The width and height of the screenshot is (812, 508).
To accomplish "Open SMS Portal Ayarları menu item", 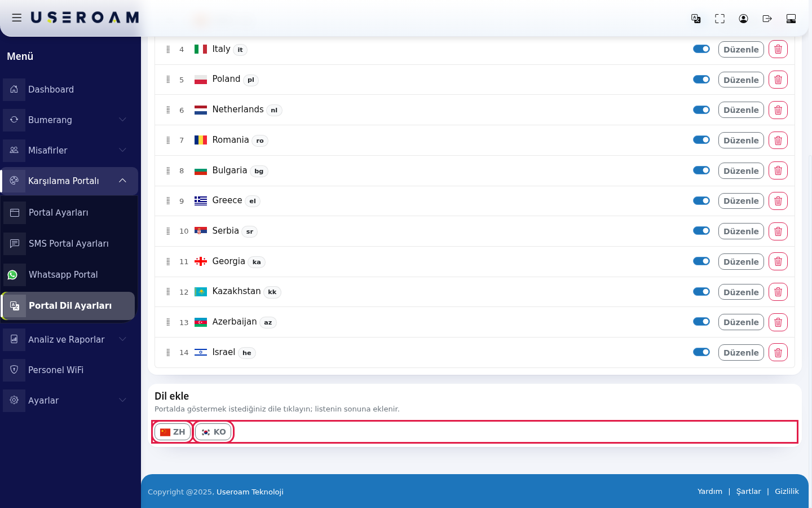I will 69,244.
